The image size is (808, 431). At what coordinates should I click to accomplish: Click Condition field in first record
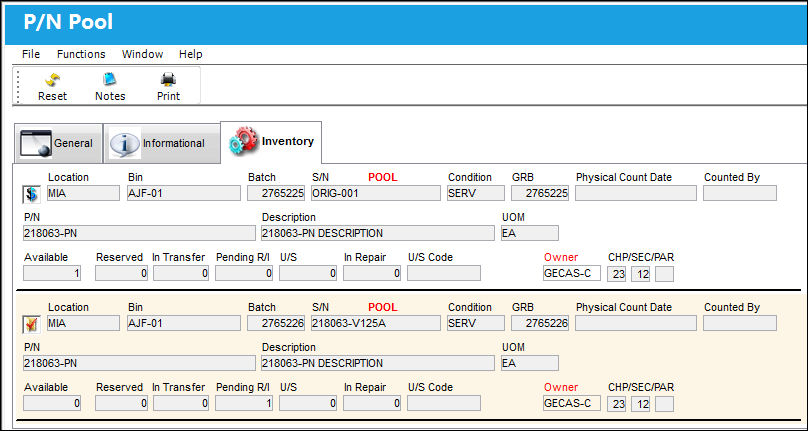click(x=476, y=193)
